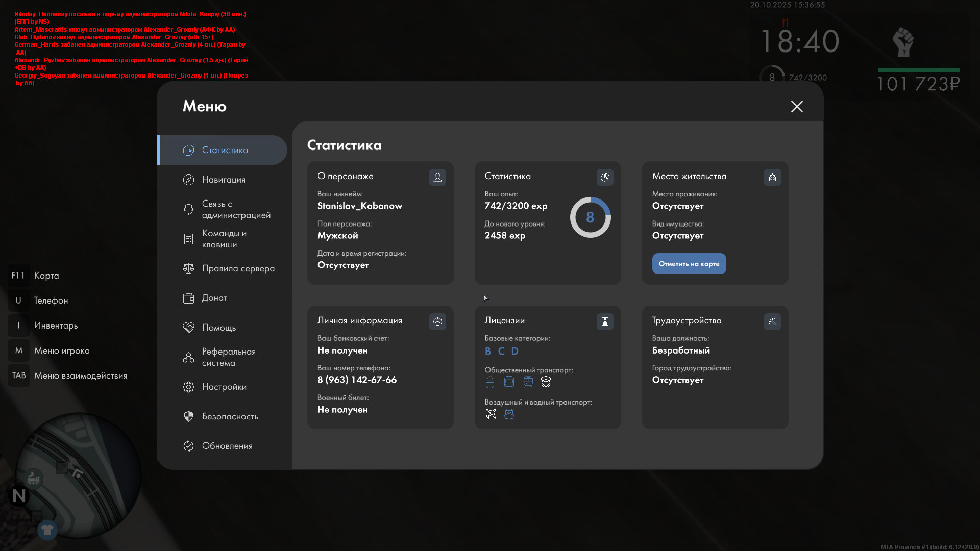
Task: Select the license category B letter
Action: (488, 351)
